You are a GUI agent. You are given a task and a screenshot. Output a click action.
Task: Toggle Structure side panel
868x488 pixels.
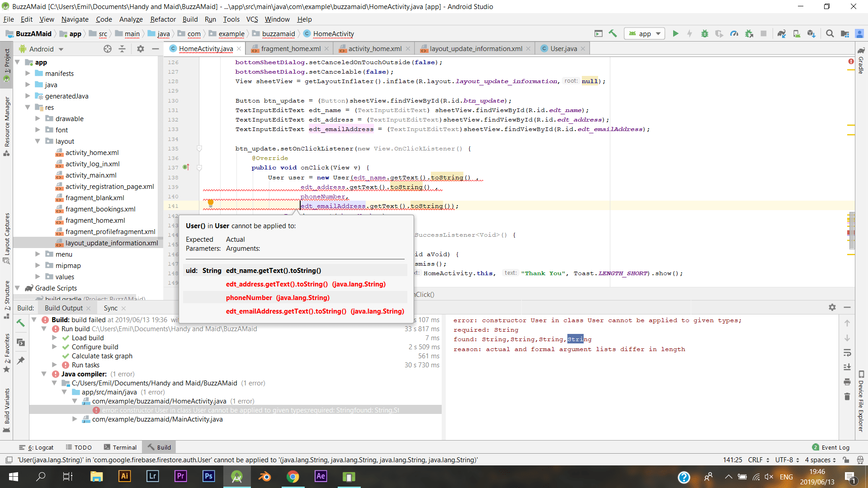click(6, 299)
